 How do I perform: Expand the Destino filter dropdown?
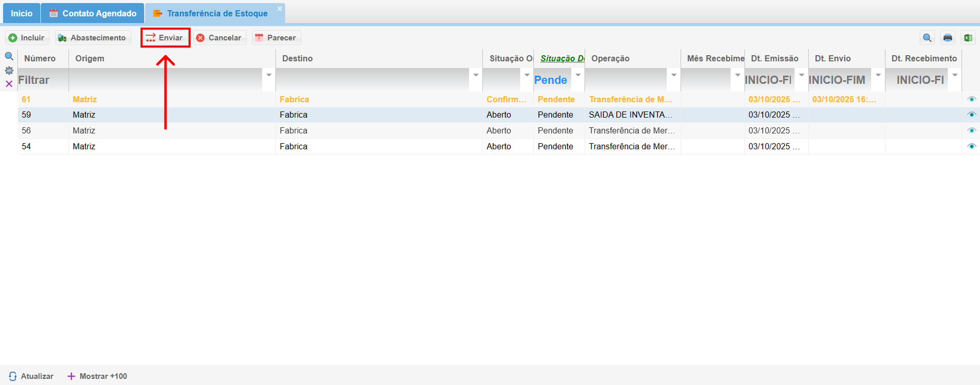476,75
